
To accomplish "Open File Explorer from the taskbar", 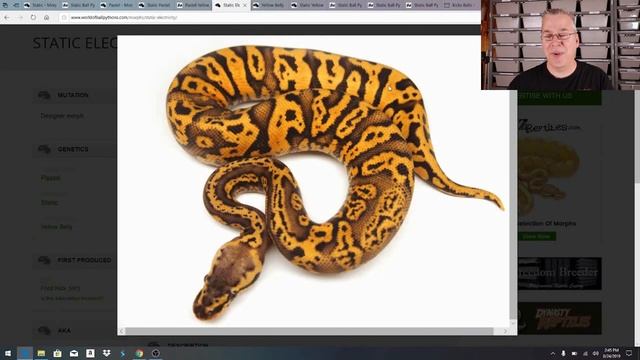I will (x=41, y=353).
